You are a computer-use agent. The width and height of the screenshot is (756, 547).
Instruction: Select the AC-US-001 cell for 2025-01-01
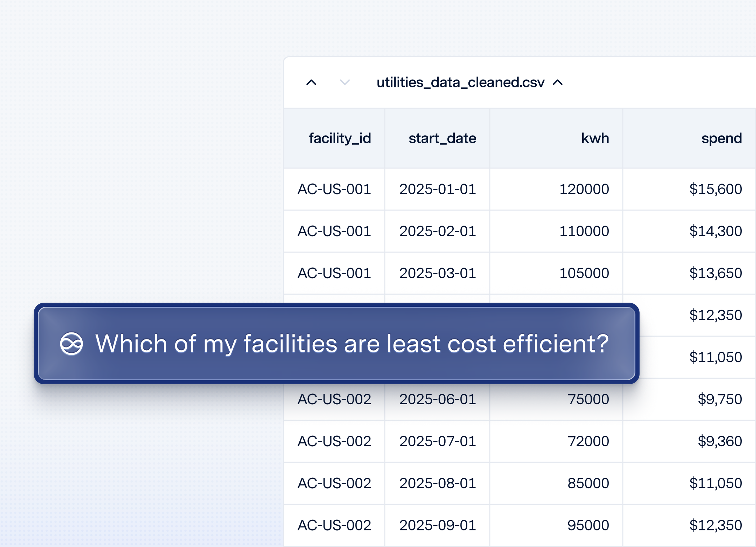[x=334, y=189]
